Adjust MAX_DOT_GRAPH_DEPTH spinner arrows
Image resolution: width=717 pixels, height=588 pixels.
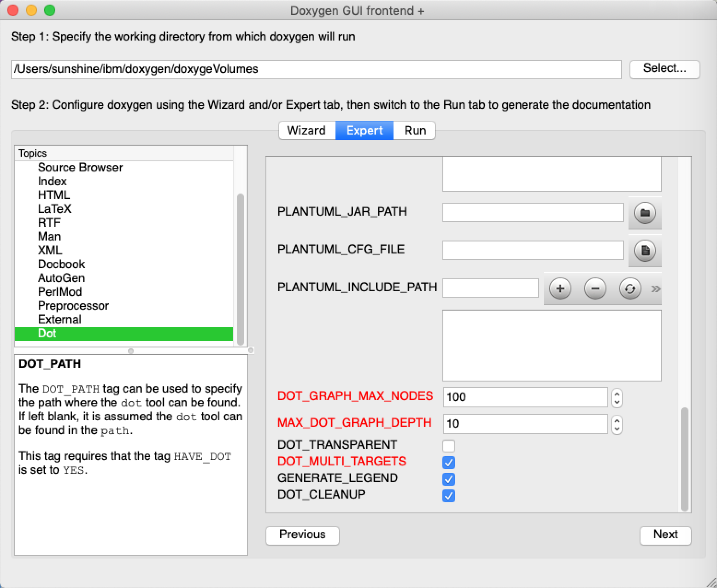coord(617,424)
